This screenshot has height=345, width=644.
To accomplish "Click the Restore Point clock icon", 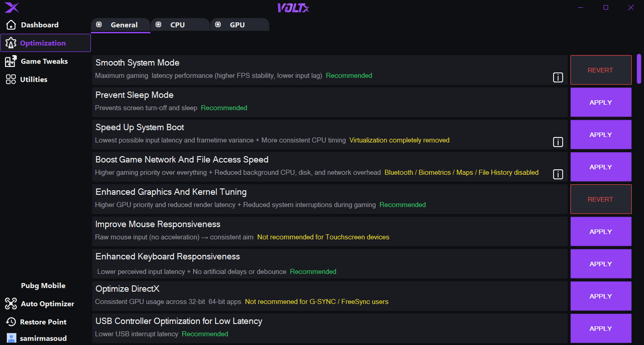I will [x=11, y=322].
